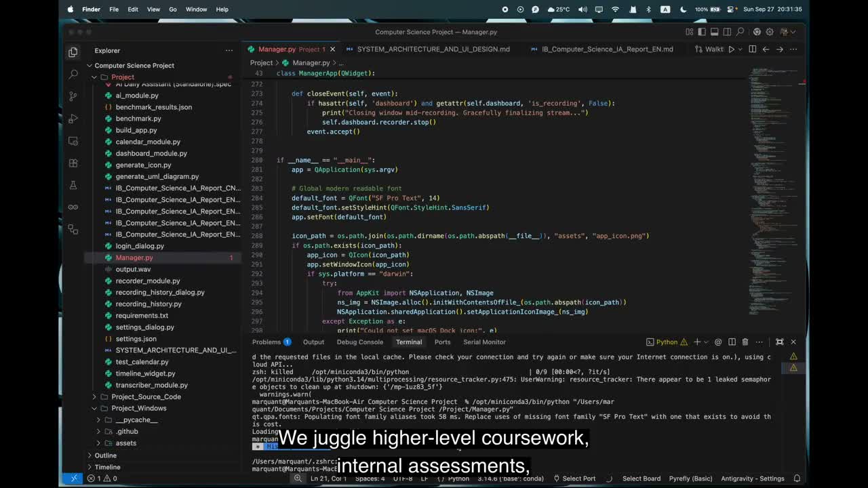Toggle the secondary side bar visibility
The image size is (868, 488).
[x=727, y=32]
